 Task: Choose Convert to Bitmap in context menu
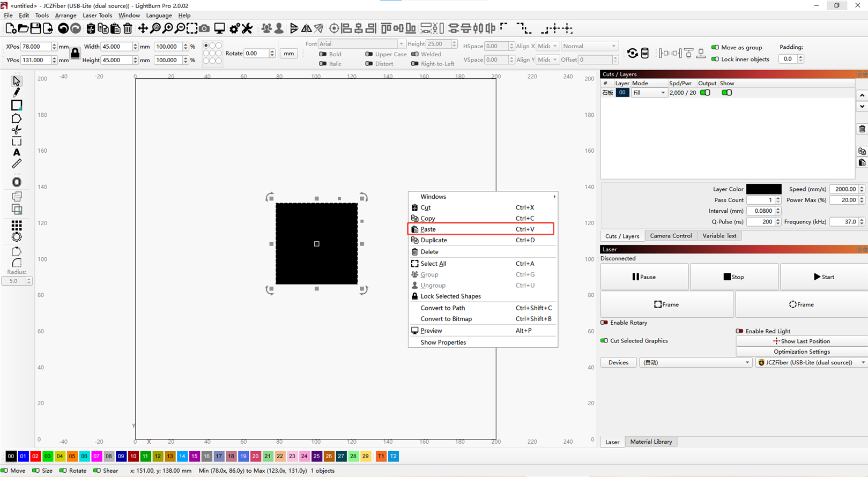click(483, 319)
